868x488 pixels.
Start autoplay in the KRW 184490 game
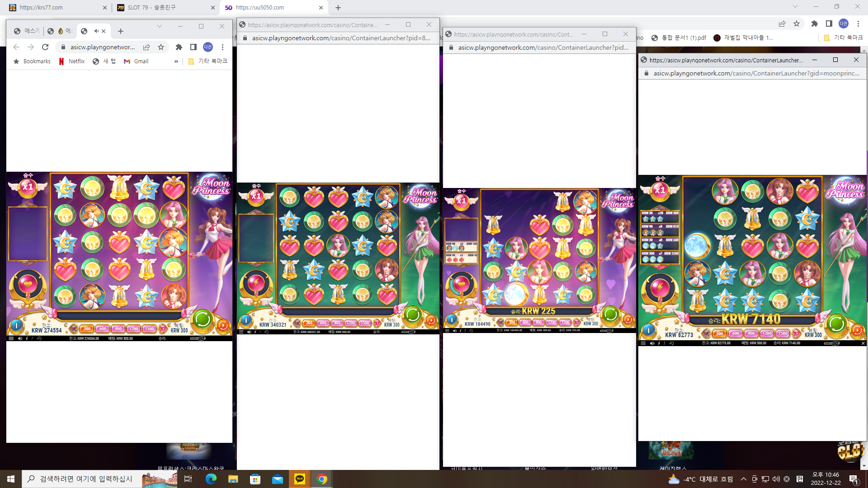pyautogui.click(x=628, y=320)
